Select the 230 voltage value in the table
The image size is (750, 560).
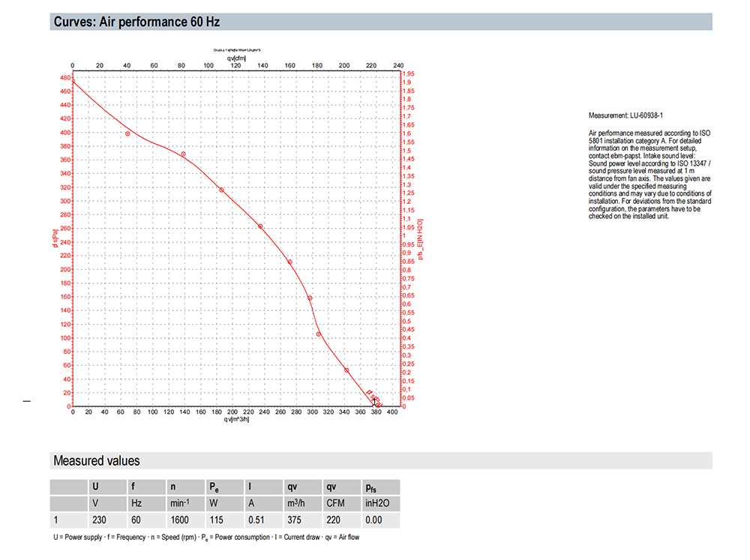click(x=99, y=519)
